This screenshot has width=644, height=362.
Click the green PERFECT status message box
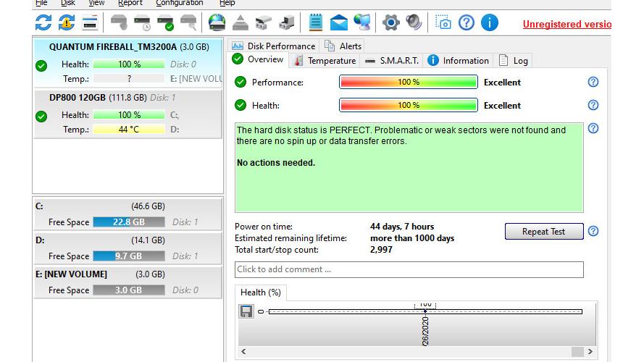pyautogui.click(x=409, y=167)
